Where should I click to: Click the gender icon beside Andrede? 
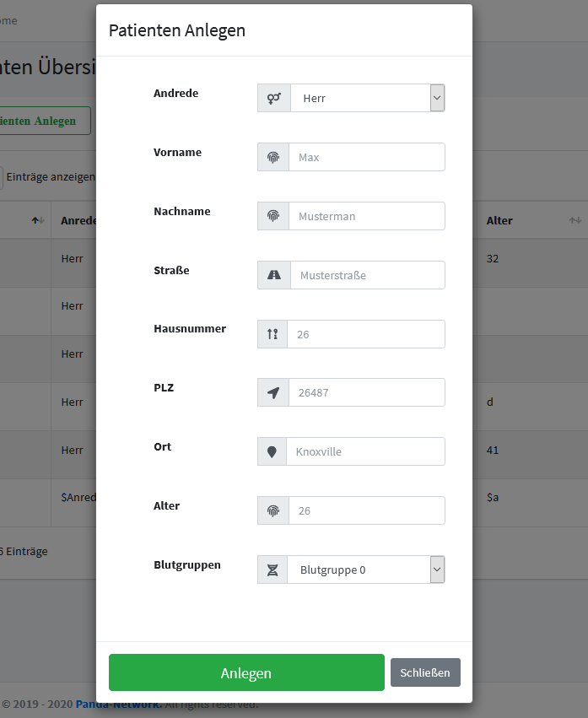273,98
